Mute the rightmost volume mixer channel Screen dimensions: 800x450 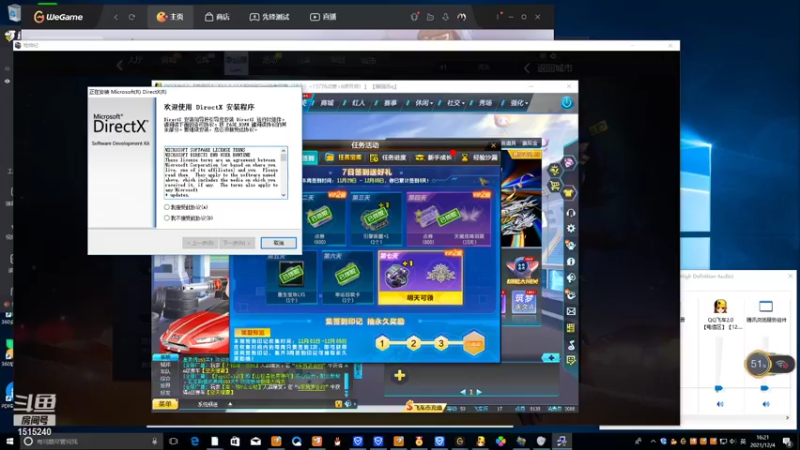tap(766, 404)
